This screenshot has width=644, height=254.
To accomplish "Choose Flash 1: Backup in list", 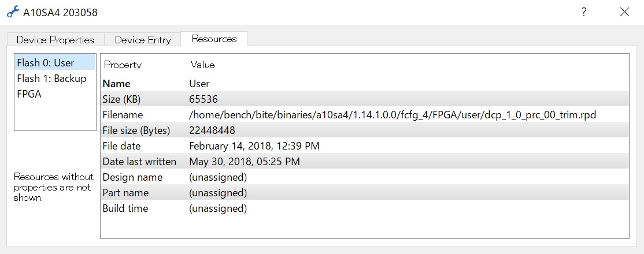I will coord(55,79).
